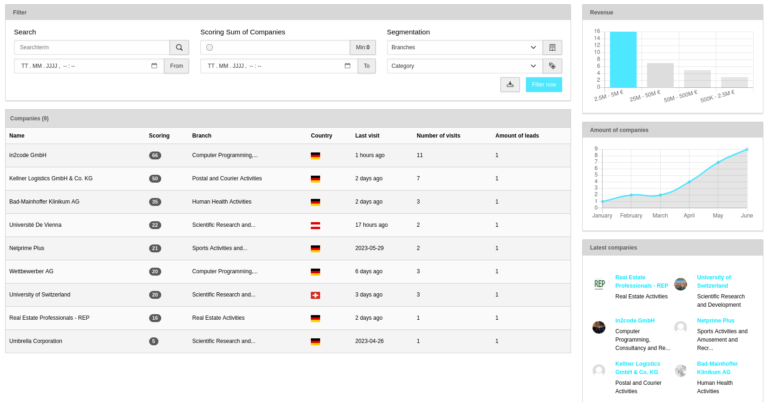Click the Name column header
This screenshot has height=402, width=768.
tap(17, 136)
